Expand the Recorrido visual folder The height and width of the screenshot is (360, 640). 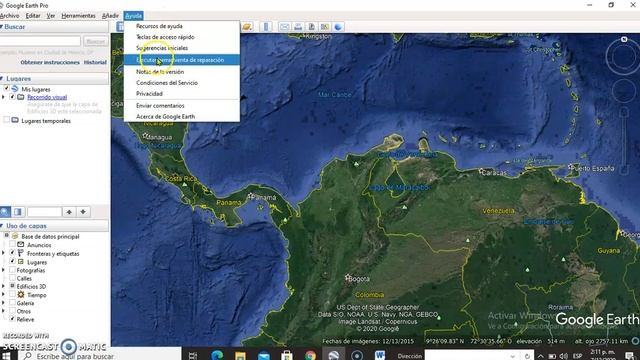point(4,97)
